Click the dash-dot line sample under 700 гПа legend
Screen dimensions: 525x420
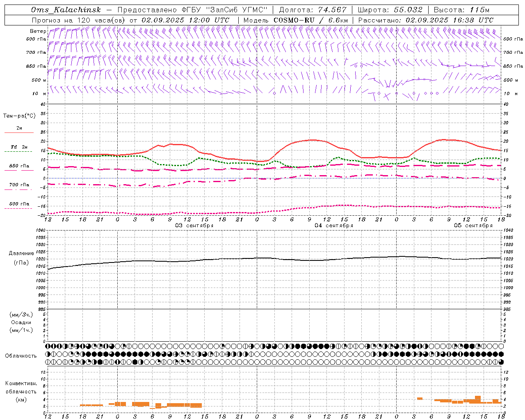[x=19, y=189]
